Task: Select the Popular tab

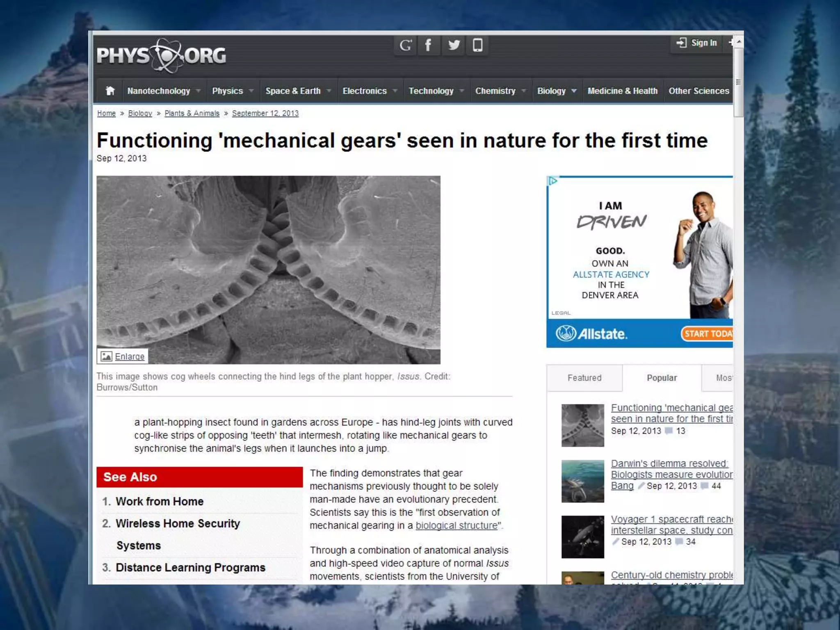Action: pos(662,378)
